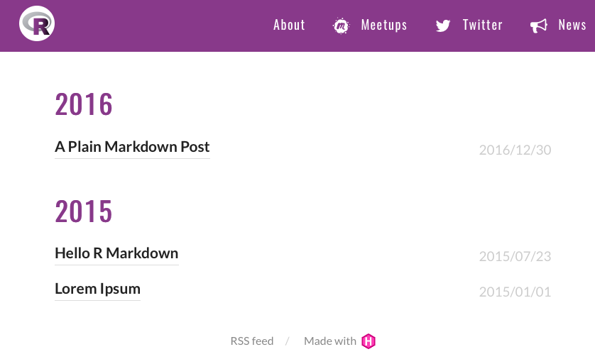Image resolution: width=595 pixels, height=364 pixels.
Task: Click the News megaphone icon
Action: coord(539,26)
